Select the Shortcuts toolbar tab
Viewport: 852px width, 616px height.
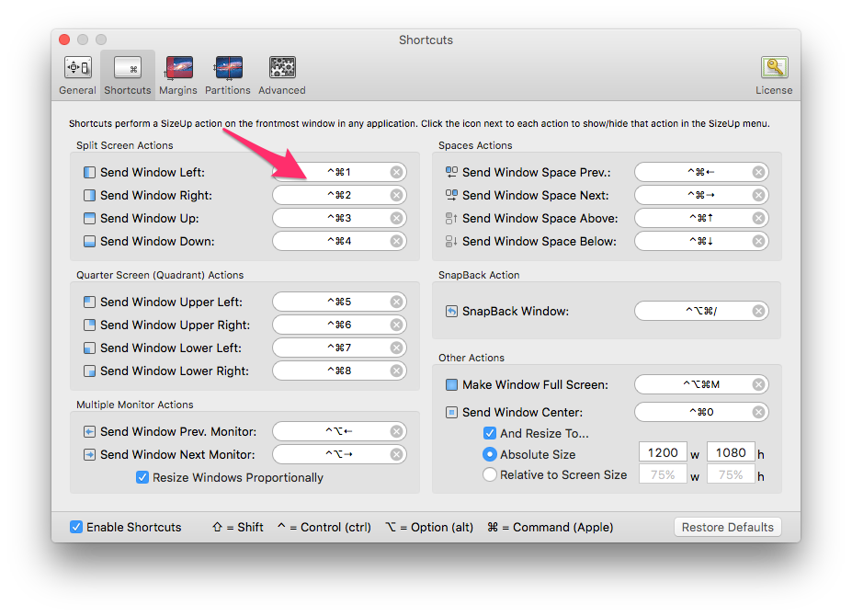pos(128,75)
